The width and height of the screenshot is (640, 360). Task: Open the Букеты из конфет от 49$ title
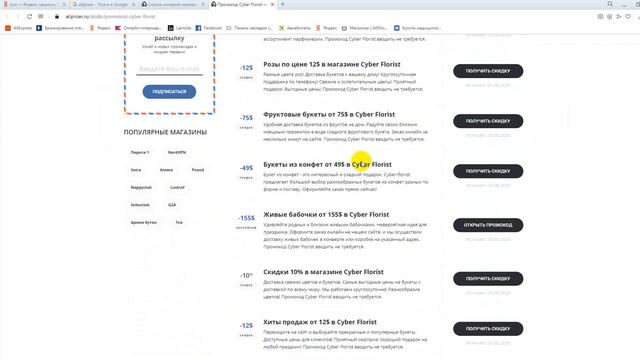pos(327,164)
